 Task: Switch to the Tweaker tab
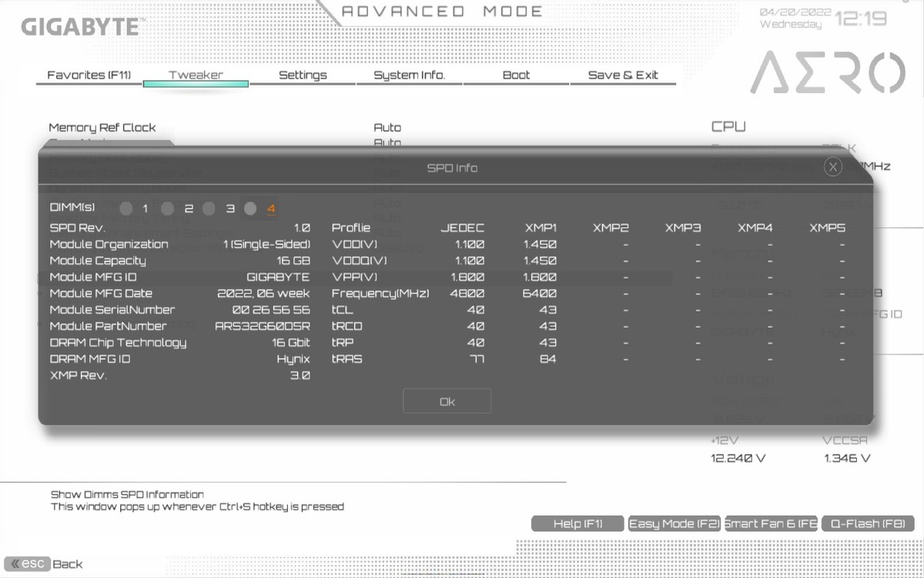196,75
